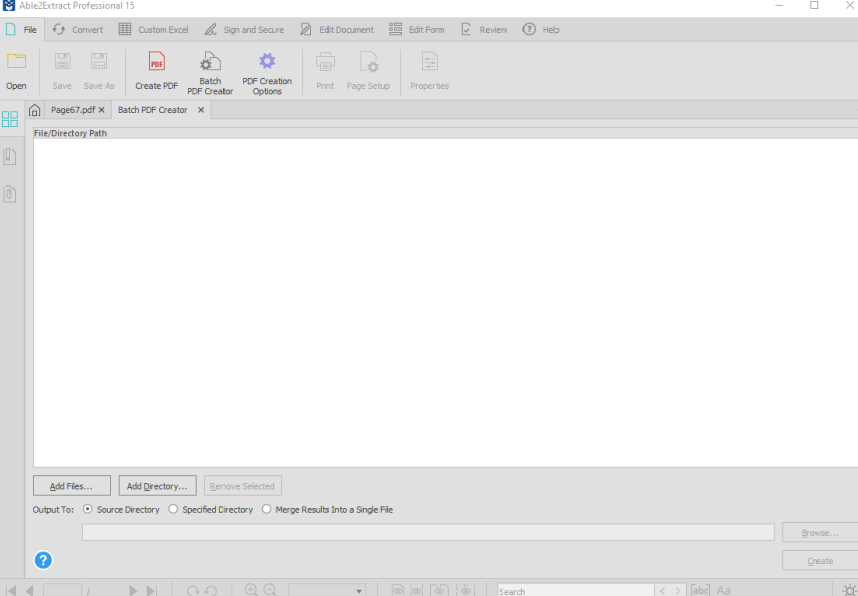858x596 pixels.
Task: Switch to the Review tab
Action: click(484, 30)
